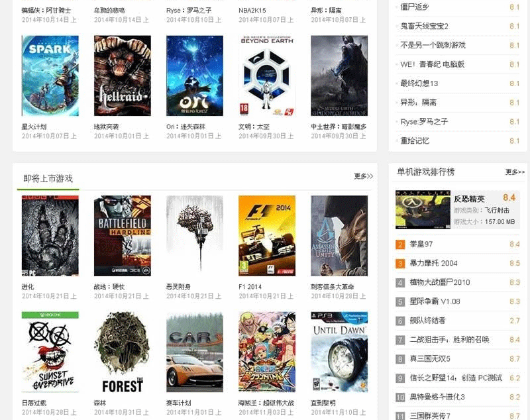Click the orange rank 2 badge
This screenshot has height=420, width=530.
(400, 244)
